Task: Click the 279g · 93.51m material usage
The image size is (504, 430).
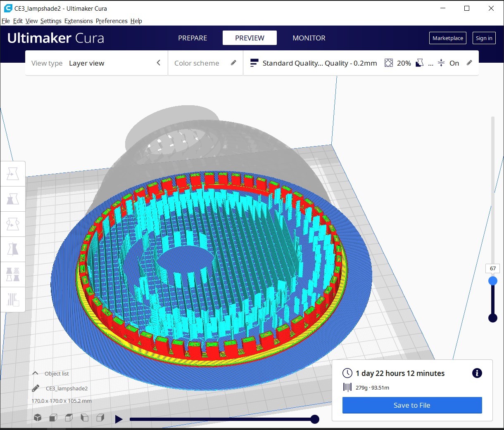Action: [372, 387]
